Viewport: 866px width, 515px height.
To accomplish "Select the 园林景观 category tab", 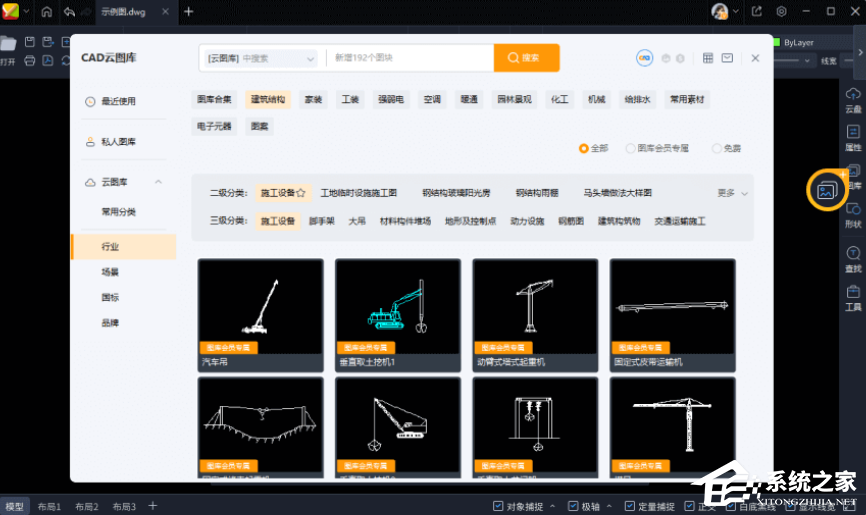I will coord(514,99).
